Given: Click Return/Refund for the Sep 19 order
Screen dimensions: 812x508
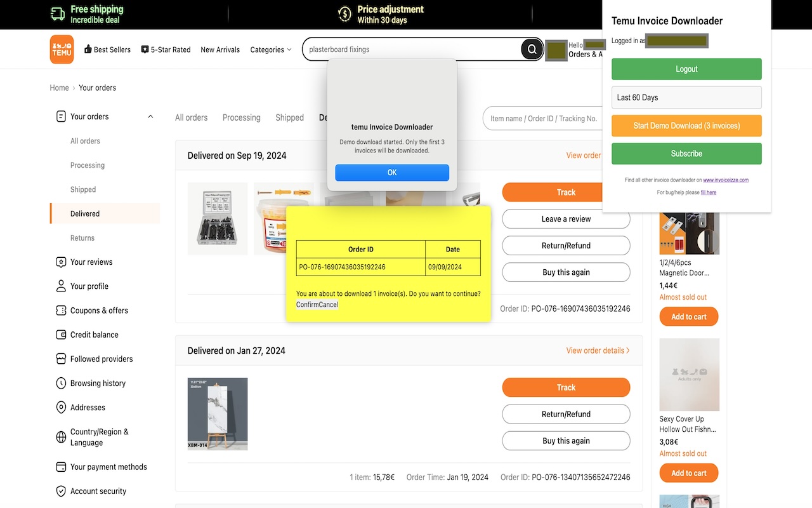Looking at the screenshot, I should point(566,246).
